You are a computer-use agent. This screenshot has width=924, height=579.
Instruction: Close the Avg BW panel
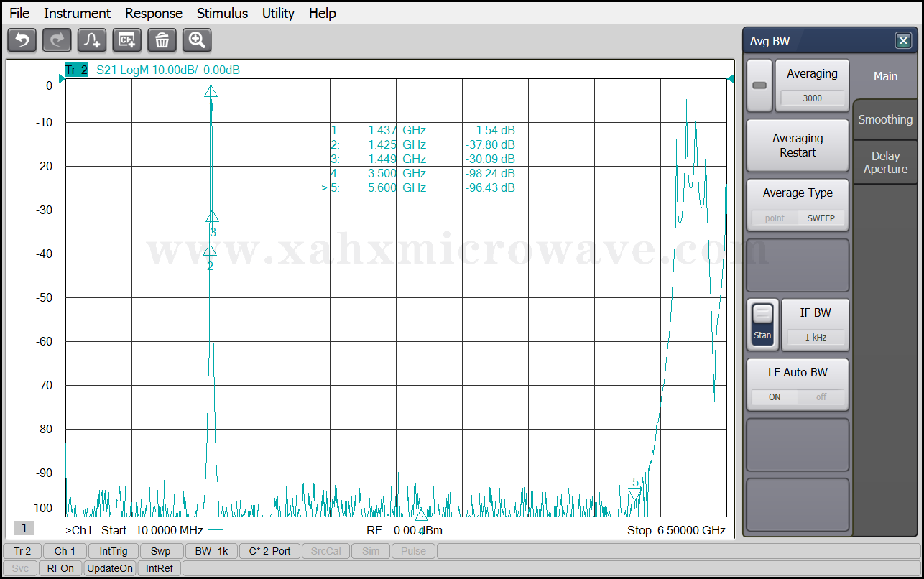click(903, 41)
